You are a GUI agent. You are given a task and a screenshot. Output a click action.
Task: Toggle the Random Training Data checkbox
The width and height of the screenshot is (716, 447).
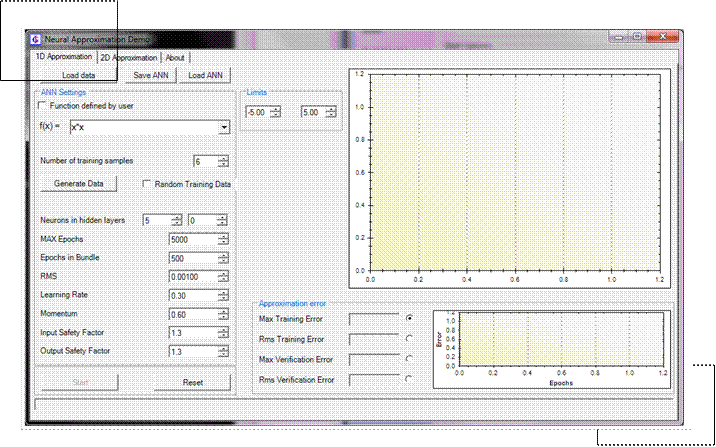pos(147,184)
